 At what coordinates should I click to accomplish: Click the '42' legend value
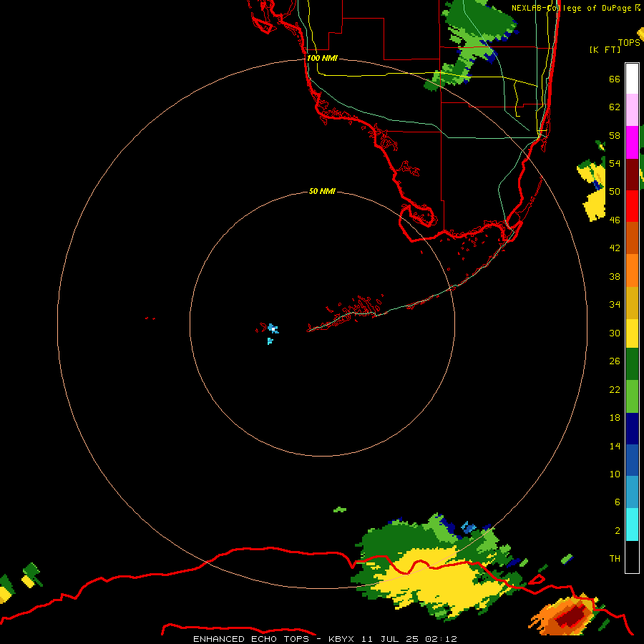point(615,248)
